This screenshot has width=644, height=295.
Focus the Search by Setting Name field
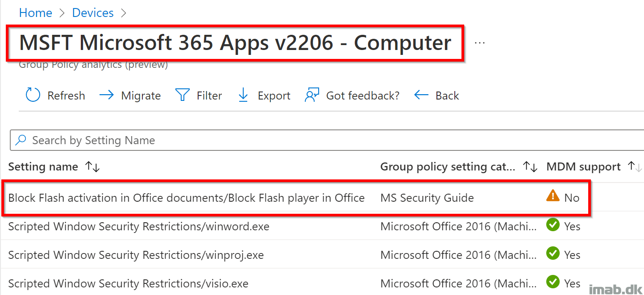(327, 140)
